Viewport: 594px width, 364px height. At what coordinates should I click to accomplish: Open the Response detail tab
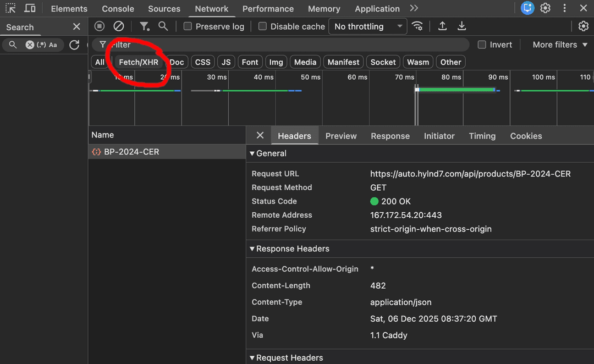390,136
